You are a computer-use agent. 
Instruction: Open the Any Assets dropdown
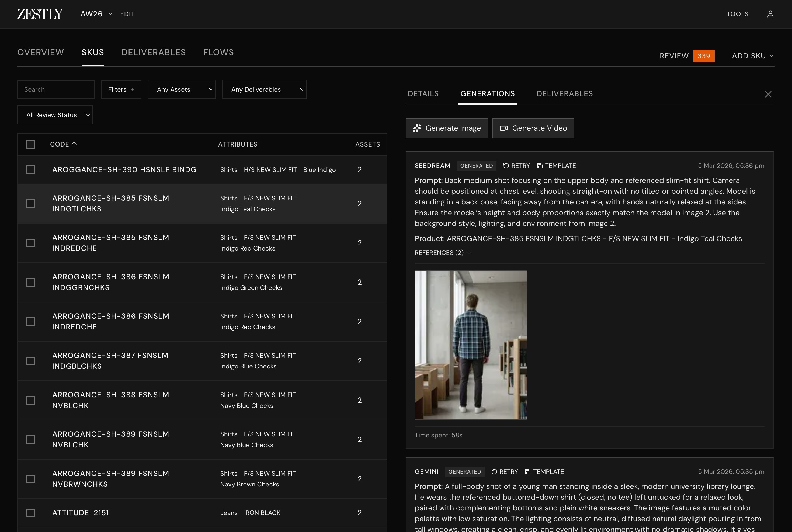pos(182,89)
